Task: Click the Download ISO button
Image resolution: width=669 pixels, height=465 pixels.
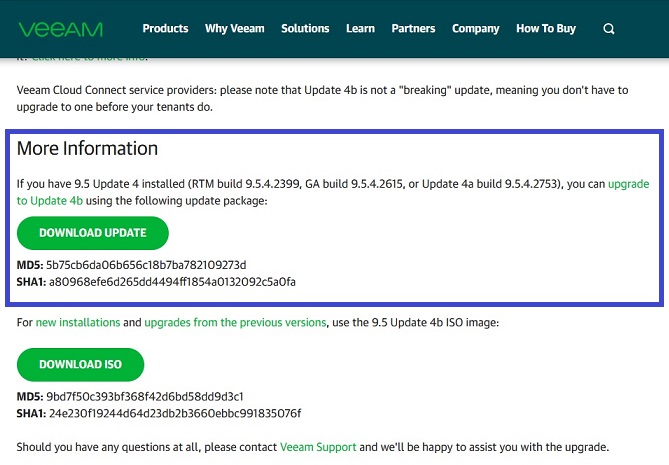Action: (80, 364)
